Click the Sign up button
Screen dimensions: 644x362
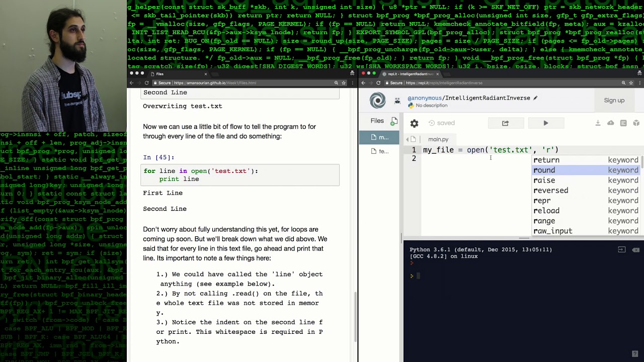point(614,101)
